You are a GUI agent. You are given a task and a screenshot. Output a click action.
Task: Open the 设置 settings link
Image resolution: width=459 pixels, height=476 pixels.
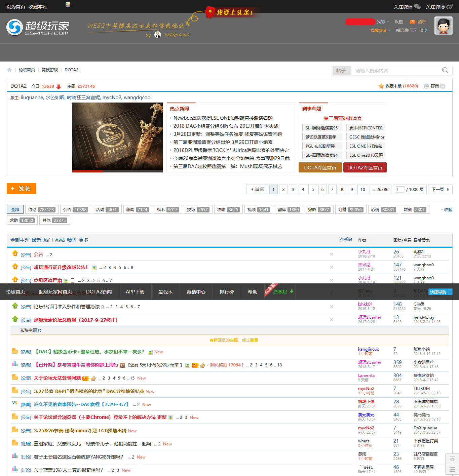[399, 22]
